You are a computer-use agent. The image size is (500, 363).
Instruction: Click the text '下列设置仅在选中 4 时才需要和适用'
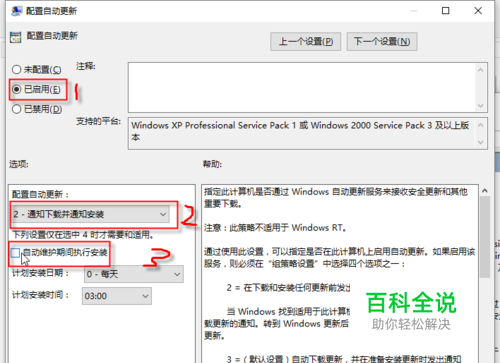click(83, 235)
